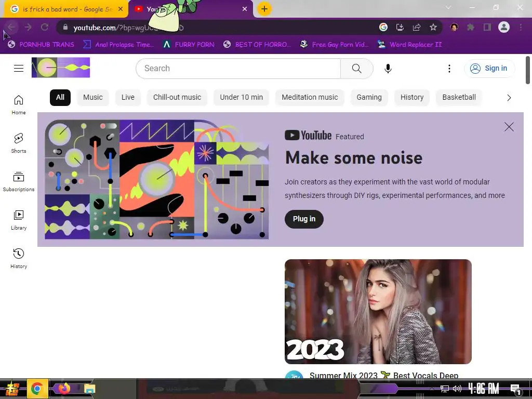The height and width of the screenshot is (399, 532).
Task: Start voice search with microphone icon
Action: (388, 68)
